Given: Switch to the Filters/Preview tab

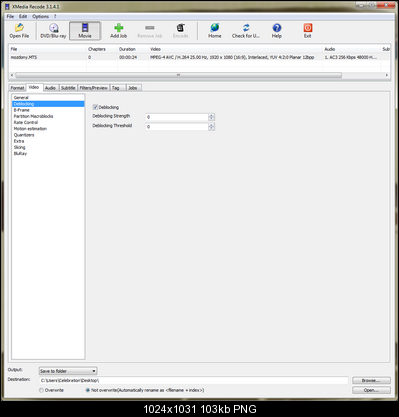Looking at the screenshot, I should point(93,88).
